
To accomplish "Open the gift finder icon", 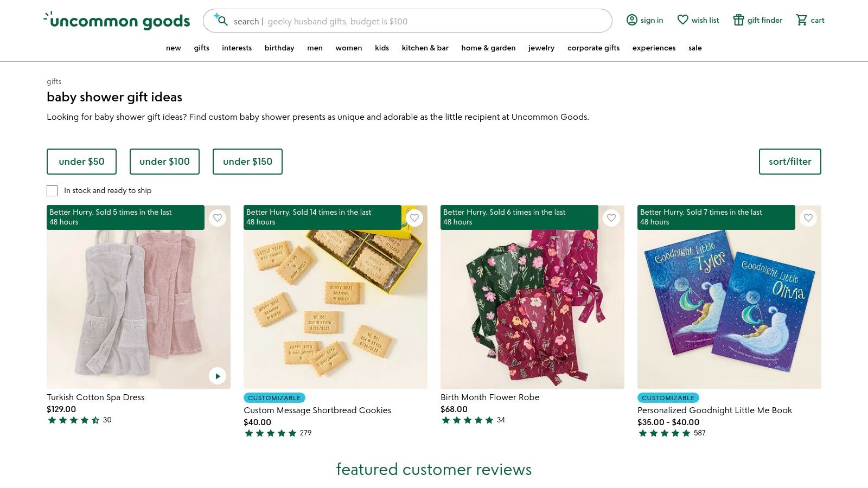I will pos(738,20).
